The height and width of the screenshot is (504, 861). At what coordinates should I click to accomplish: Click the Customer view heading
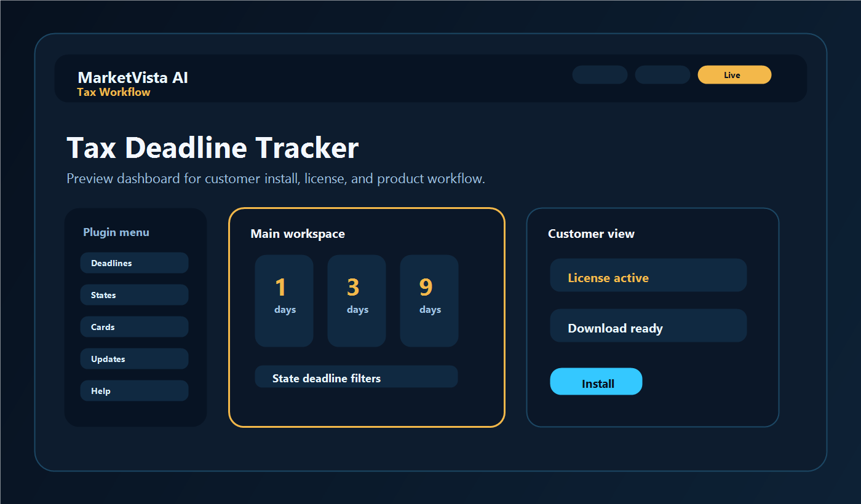coord(591,234)
